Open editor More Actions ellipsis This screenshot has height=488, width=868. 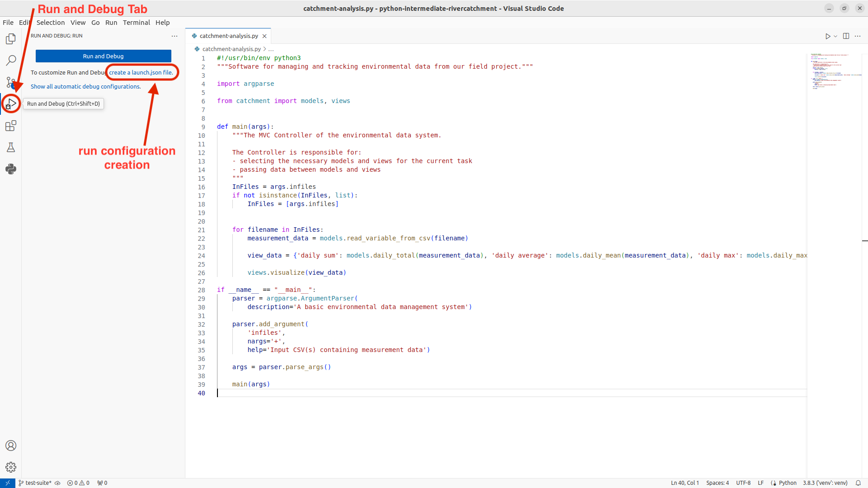(858, 36)
